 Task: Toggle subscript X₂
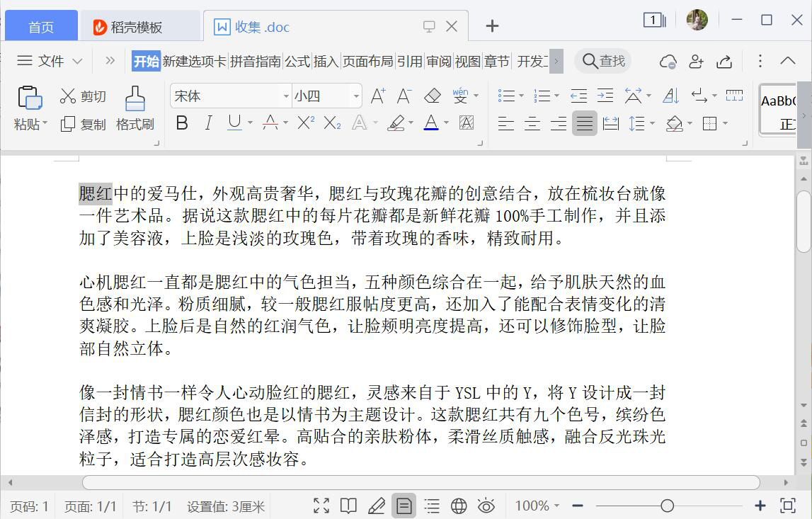[332, 122]
